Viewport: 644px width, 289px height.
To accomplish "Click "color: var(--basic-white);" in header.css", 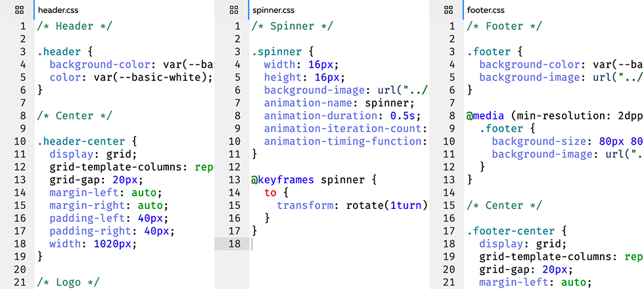I will pos(131,77).
